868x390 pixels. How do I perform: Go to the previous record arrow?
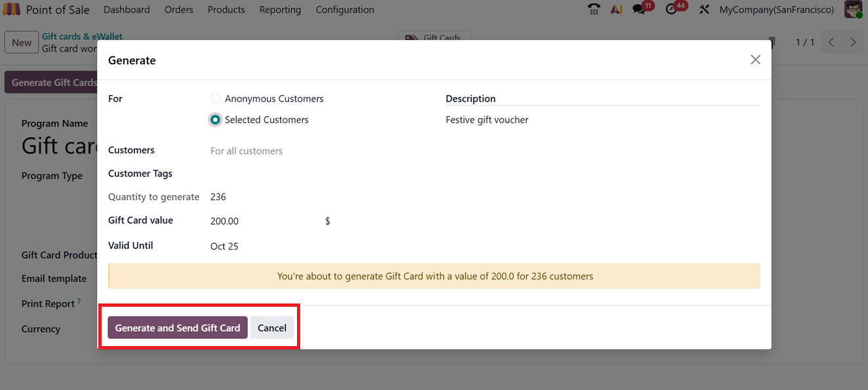point(831,43)
